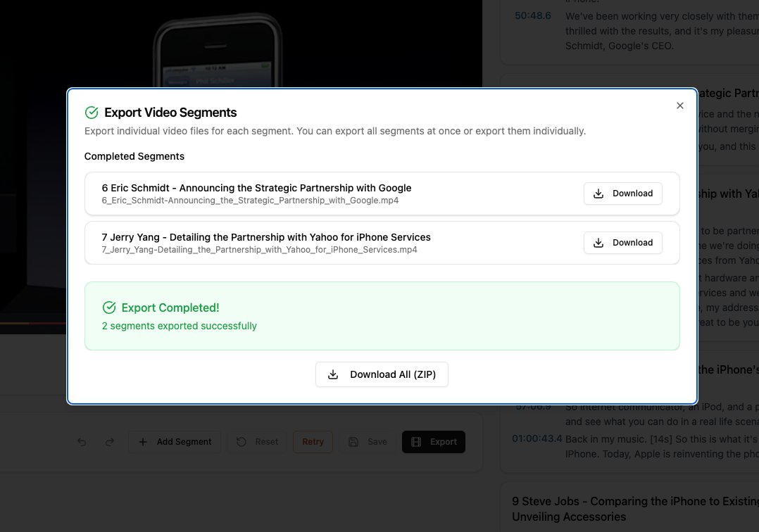Click download icon in Eric Schmidt row
Viewport: 759px width, 532px height.
coord(598,194)
